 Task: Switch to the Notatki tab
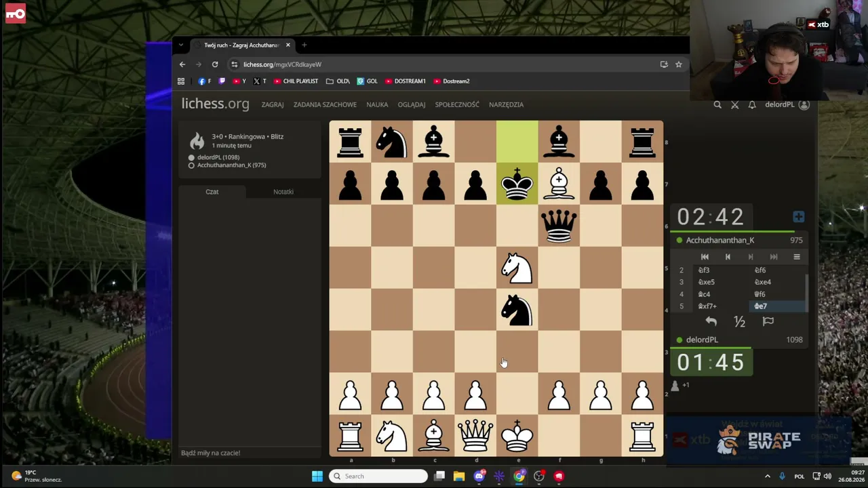coord(283,192)
